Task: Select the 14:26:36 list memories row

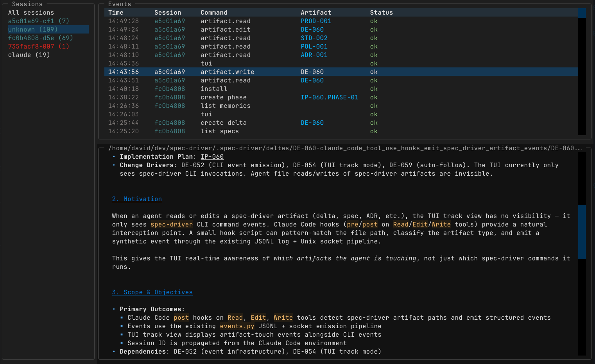Action: click(x=341, y=106)
